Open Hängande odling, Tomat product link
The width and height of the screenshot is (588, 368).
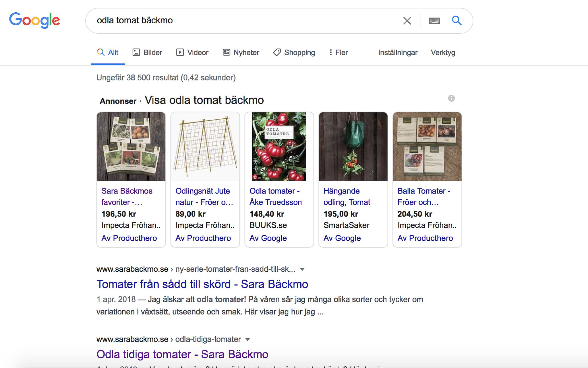click(x=347, y=197)
